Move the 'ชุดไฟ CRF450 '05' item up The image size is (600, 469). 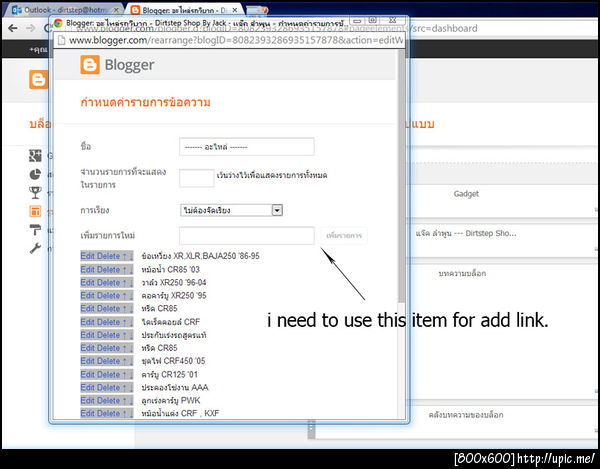tap(124, 361)
